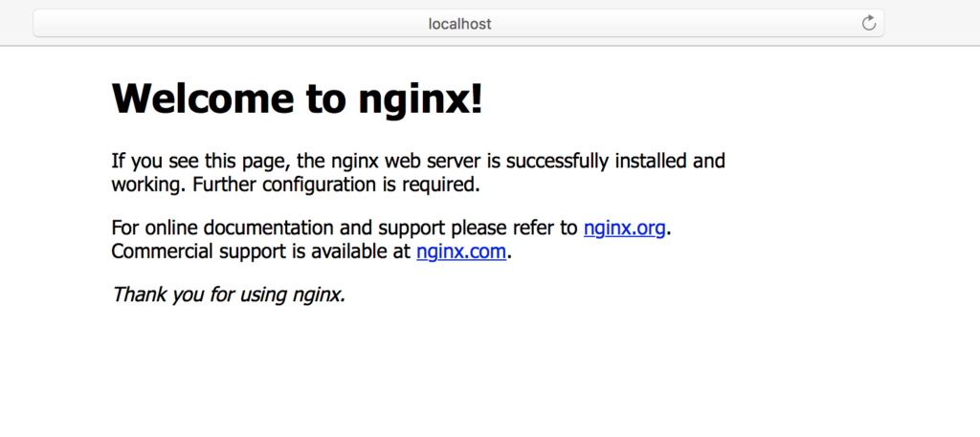The width and height of the screenshot is (980, 437).
Task: Click the "Thank you for using nginx." text
Action: (229, 294)
